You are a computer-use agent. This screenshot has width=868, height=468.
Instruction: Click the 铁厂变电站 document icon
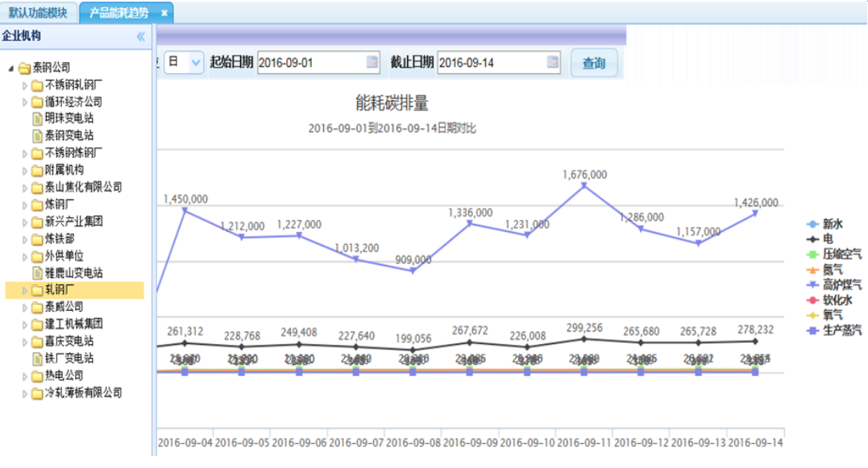click(x=37, y=358)
